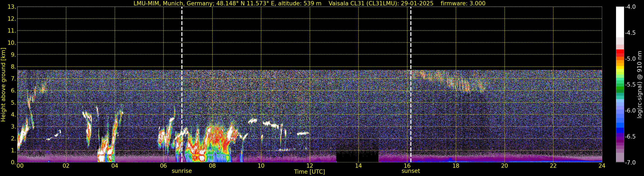This screenshot has height=176, width=644.
Task: Click the 6 tick label on the height axis
Action: tap(13, 91)
